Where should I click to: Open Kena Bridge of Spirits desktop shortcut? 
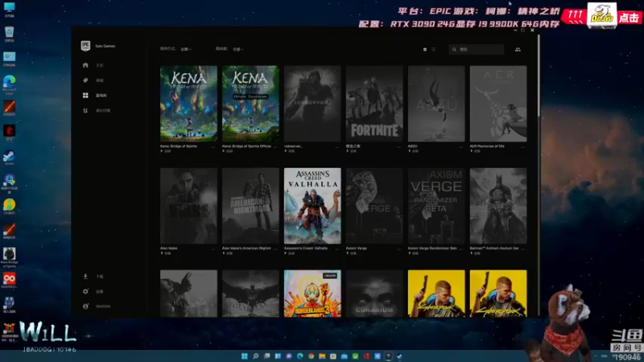9,257
